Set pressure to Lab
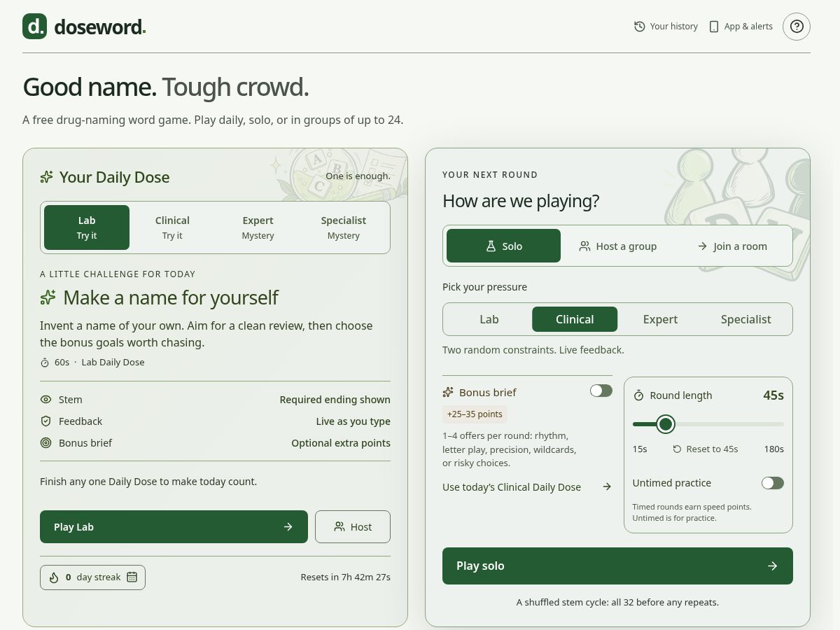Viewport: 840px width, 630px height. pyautogui.click(x=489, y=319)
